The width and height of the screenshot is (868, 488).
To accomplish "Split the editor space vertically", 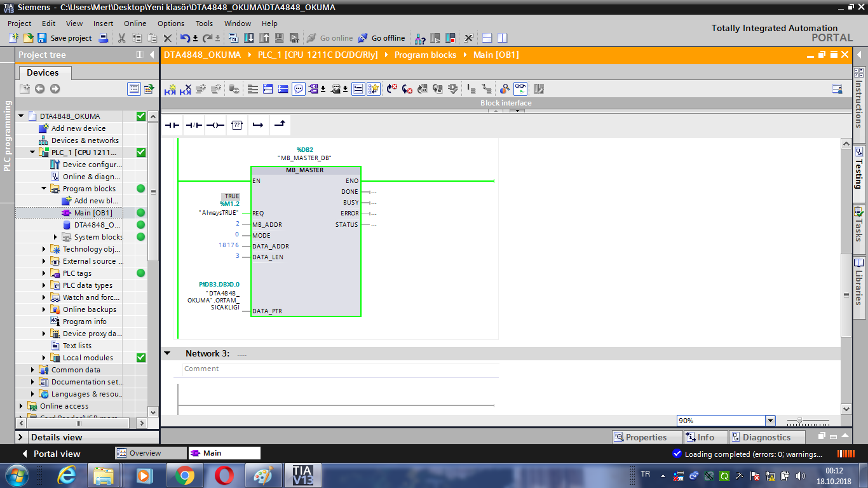I will tap(503, 38).
